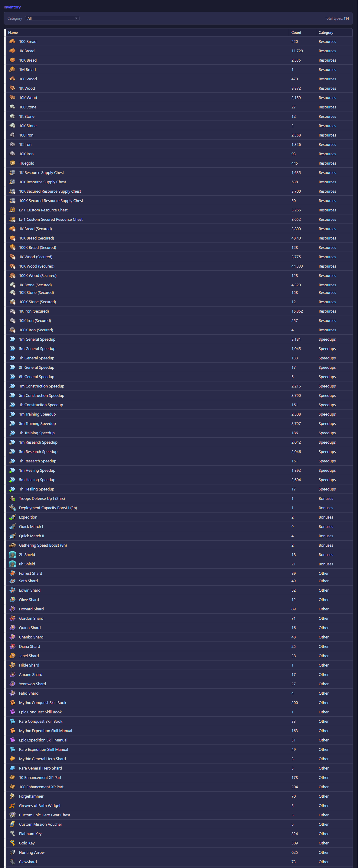Click the 8h General Speedup icon
This screenshot has height=868, width=358.
pyautogui.click(x=12, y=377)
